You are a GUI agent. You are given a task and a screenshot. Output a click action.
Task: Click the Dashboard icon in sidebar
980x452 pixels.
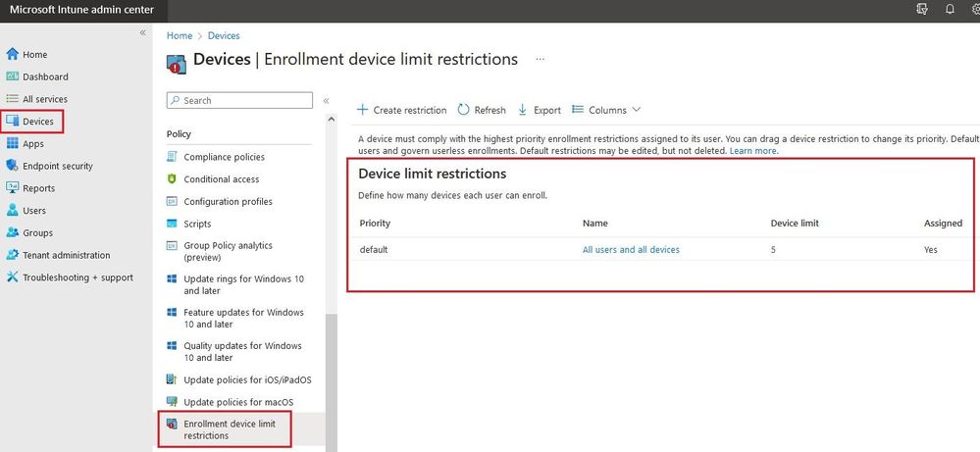click(x=13, y=76)
